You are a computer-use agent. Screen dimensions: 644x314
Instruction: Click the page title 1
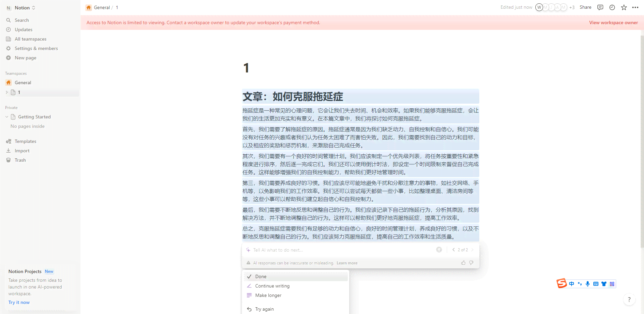[246, 68]
